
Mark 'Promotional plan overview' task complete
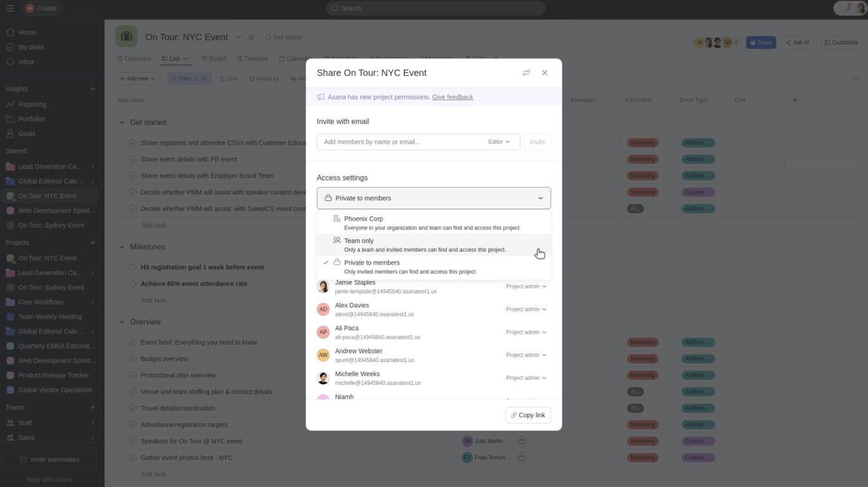[133, 375]
